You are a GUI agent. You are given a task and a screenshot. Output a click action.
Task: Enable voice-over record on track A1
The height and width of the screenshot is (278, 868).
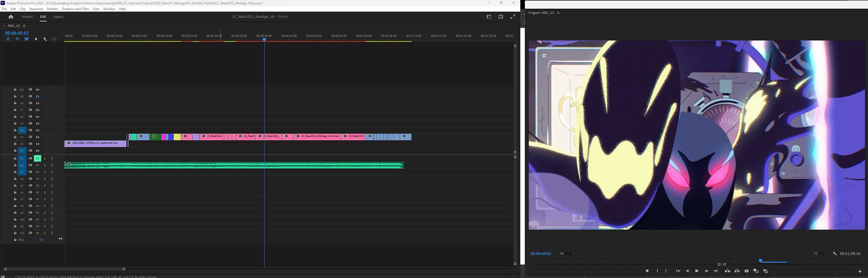point(52,158)
